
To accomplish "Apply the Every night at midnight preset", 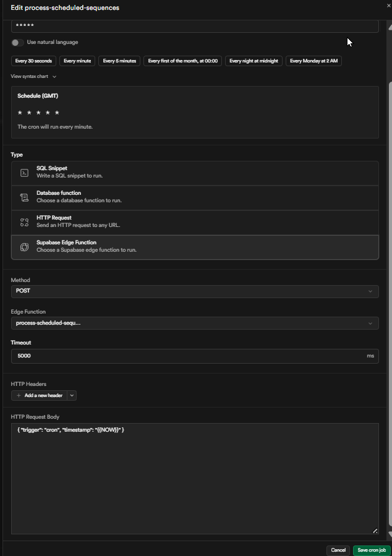I will 254,61.
